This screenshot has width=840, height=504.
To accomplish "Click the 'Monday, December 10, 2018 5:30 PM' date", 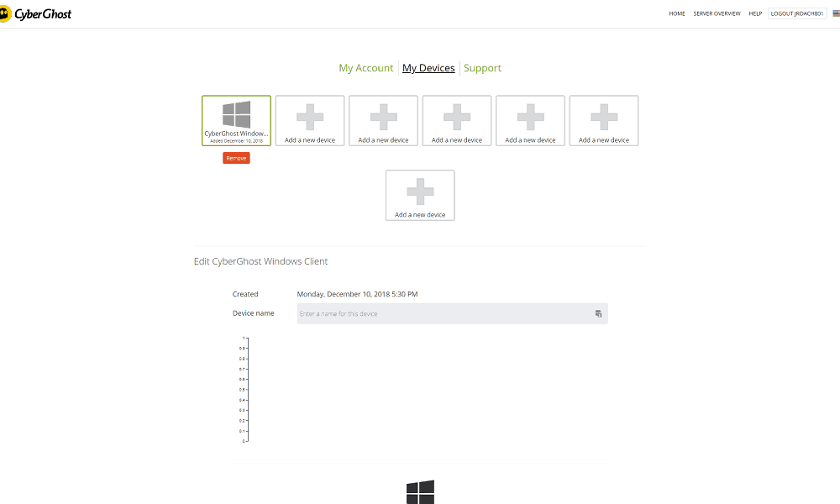I will tap(357, 294).
